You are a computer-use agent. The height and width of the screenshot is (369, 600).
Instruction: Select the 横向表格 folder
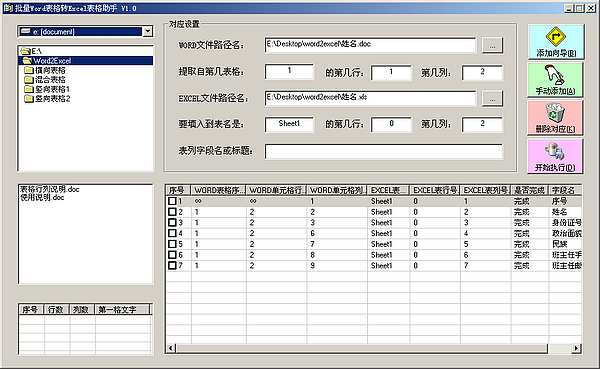(x=45, y=70)
